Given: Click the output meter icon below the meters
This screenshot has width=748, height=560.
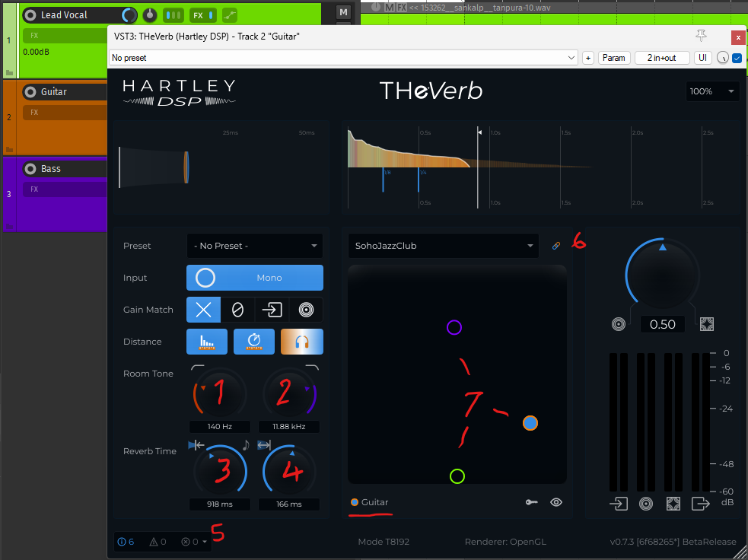Looking at the screenshot, I should [x=701, y=504].
